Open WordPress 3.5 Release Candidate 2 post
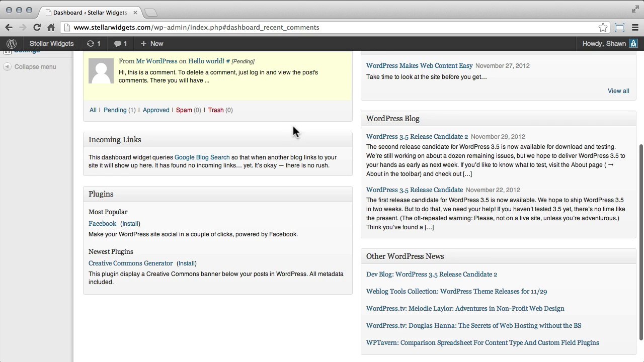This screenshot has height=362, width=644. tap(417, 137)
